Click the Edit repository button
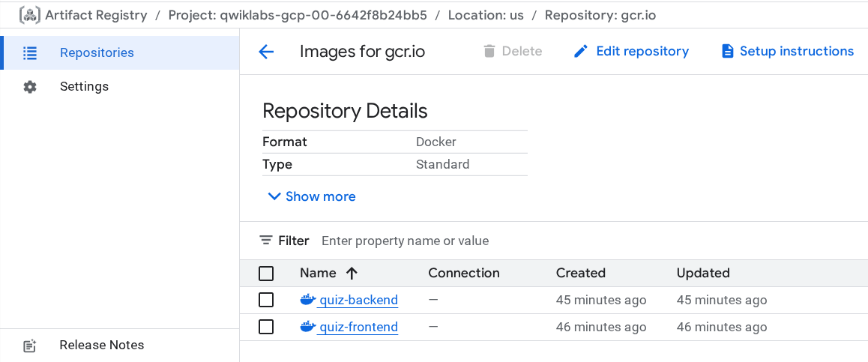 (x=632, y=52)
